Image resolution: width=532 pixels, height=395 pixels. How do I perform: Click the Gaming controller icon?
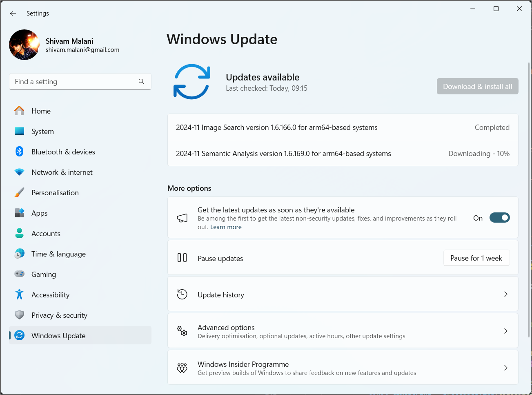[x=19, y=274]
